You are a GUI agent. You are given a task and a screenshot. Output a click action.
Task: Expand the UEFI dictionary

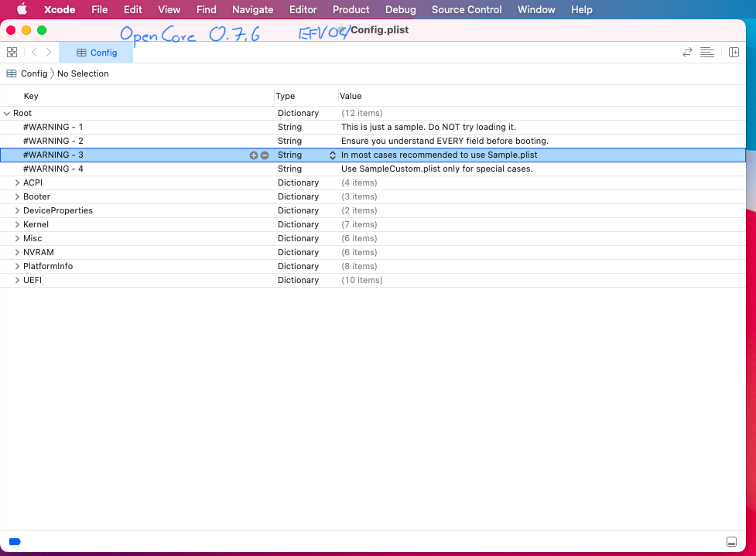pyautogui.click(x=17, y=280)
